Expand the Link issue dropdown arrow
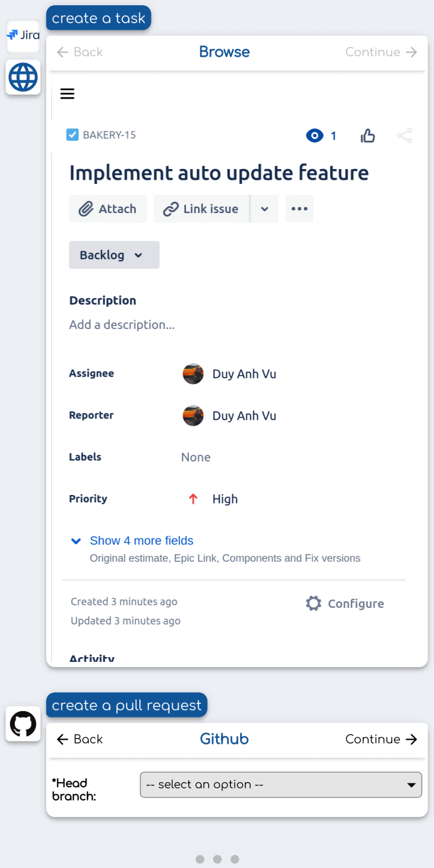 264,209
